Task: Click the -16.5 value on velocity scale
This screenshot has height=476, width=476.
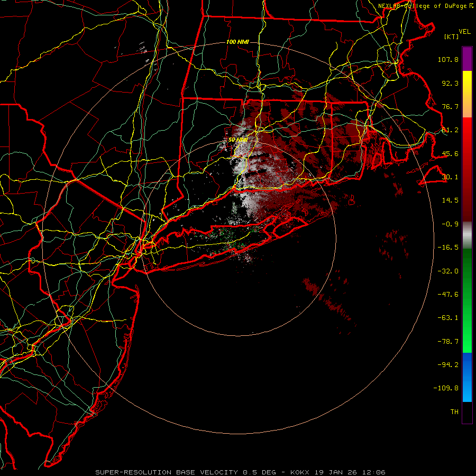Action: point(448,248)
